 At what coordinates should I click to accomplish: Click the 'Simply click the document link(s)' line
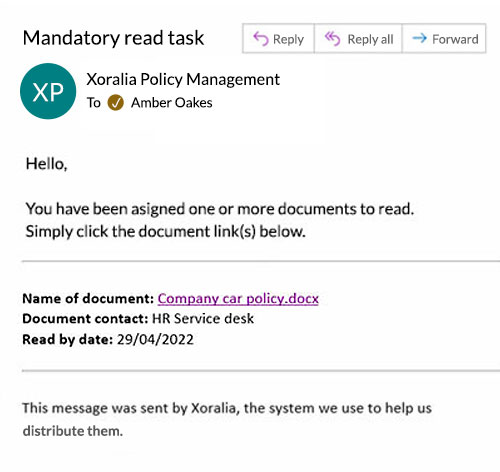165,231
